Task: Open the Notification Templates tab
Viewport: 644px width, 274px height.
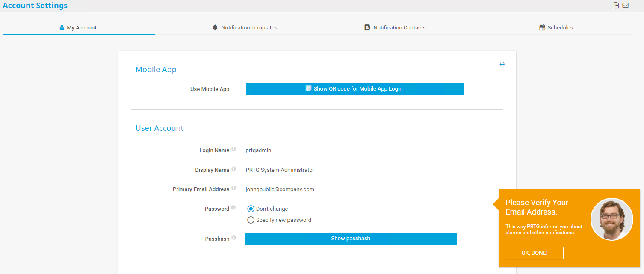Action: (x=245, y=28)
